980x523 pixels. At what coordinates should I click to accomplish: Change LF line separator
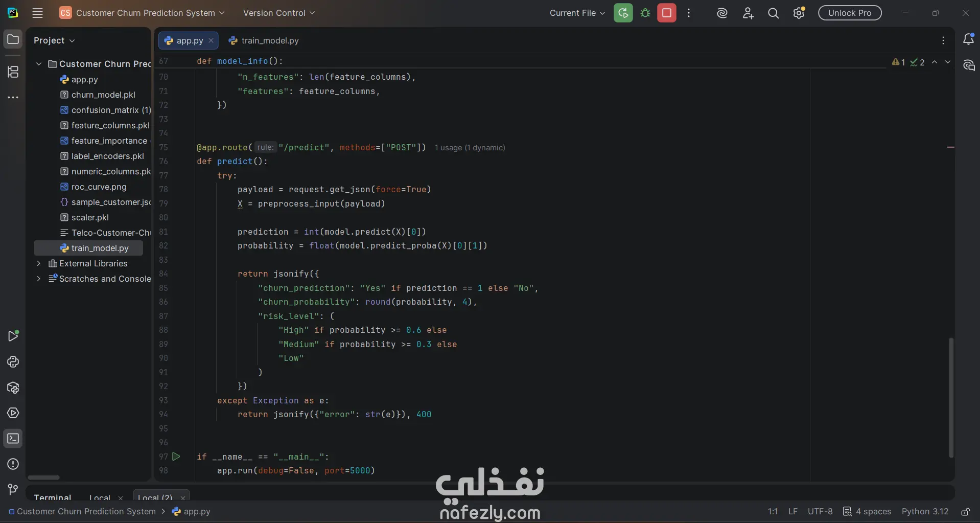792,512
